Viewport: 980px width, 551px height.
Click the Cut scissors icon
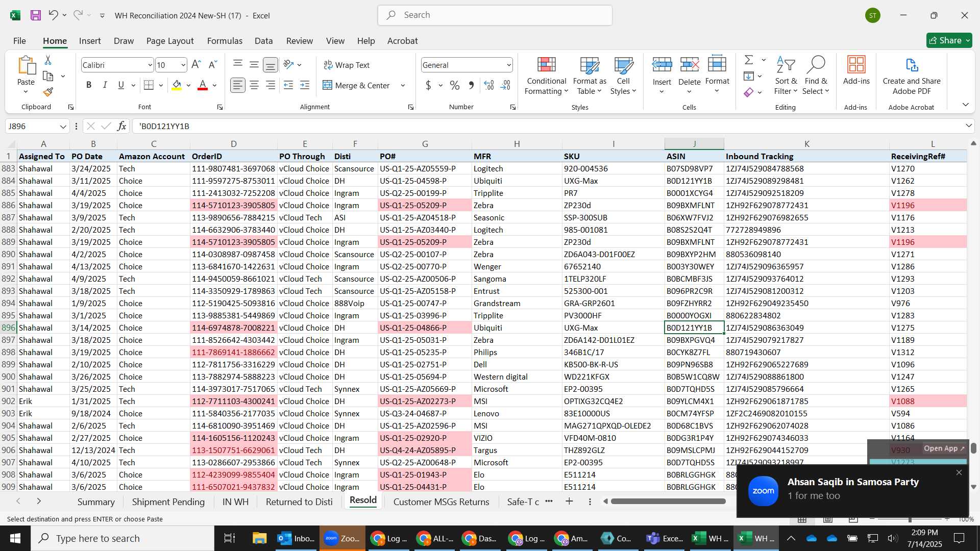click(48, 60)
